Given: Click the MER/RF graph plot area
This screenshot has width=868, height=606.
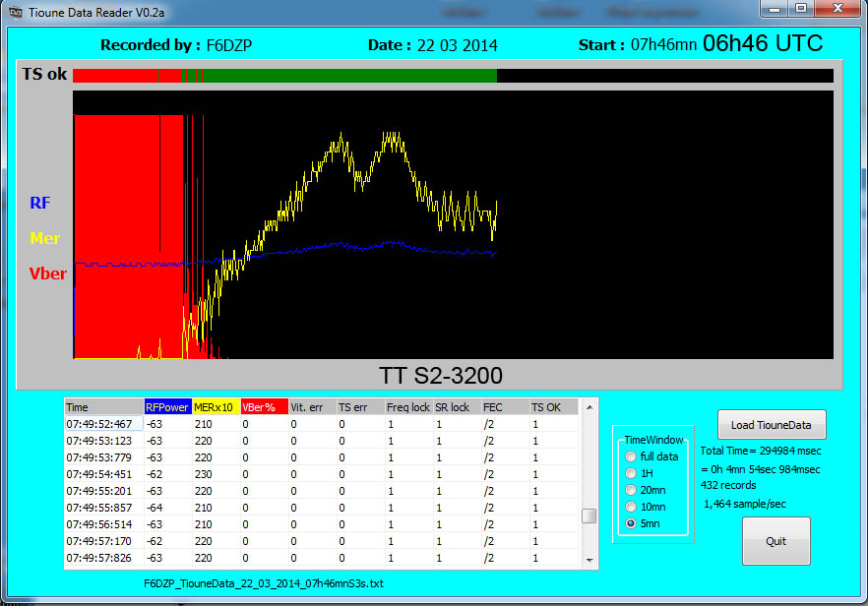Looking at the screenshot, I should coord(453,224).
